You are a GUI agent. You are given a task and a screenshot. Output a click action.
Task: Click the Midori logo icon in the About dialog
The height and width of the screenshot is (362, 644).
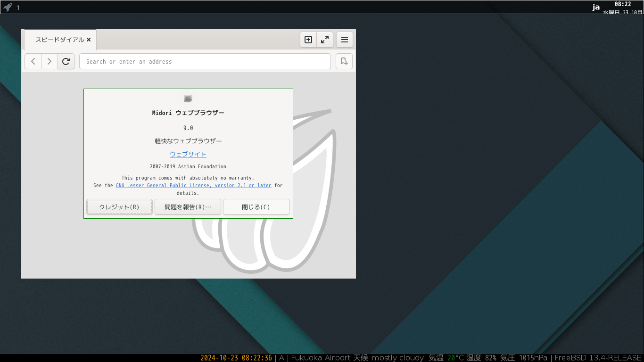pos(188,99)
